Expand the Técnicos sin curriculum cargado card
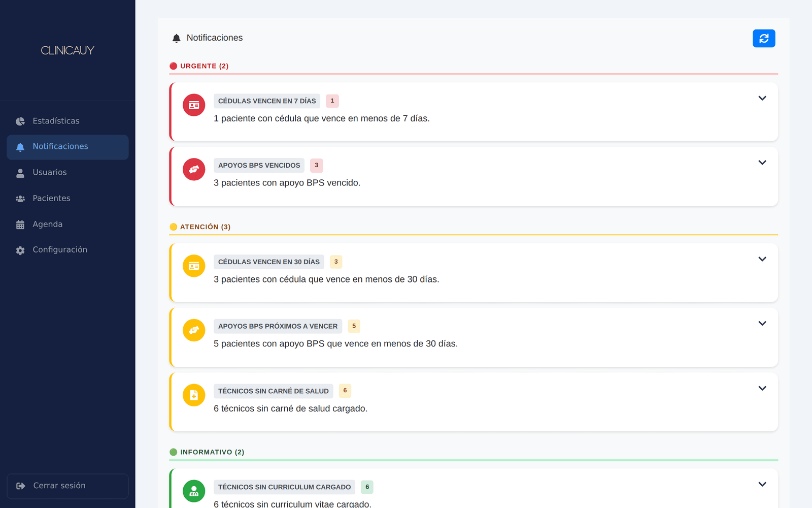Viewport: 812px width, 508px height. pos(762,484)
